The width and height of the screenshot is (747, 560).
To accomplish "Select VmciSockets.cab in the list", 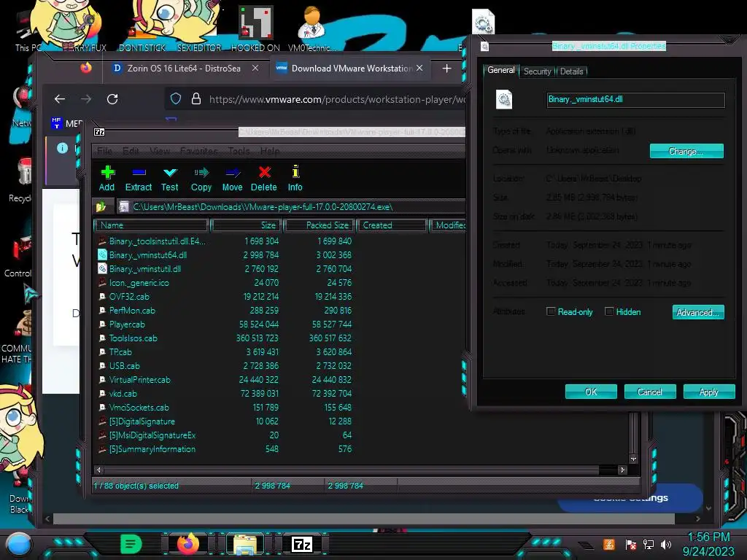I will click(x=139, y=407).
